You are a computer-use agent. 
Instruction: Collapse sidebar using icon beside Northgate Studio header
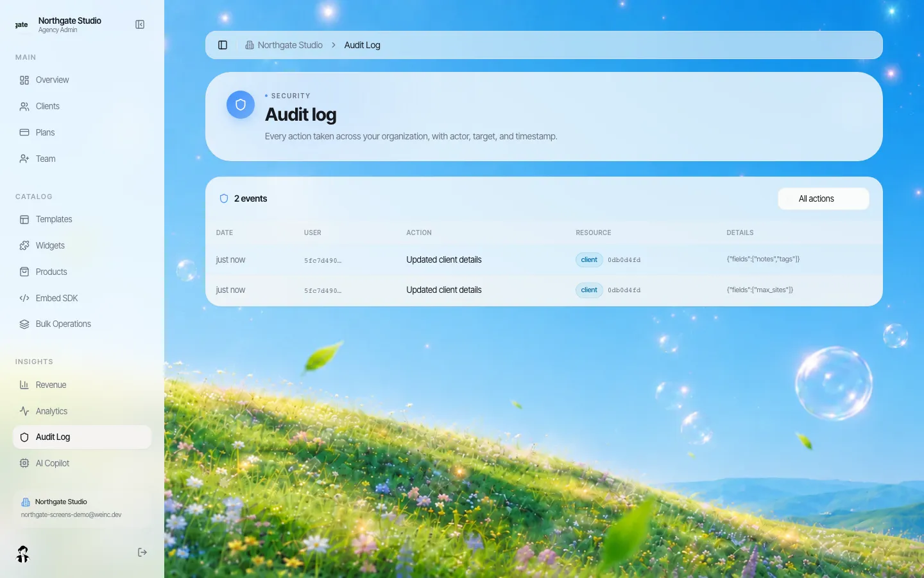coord(140,24)
